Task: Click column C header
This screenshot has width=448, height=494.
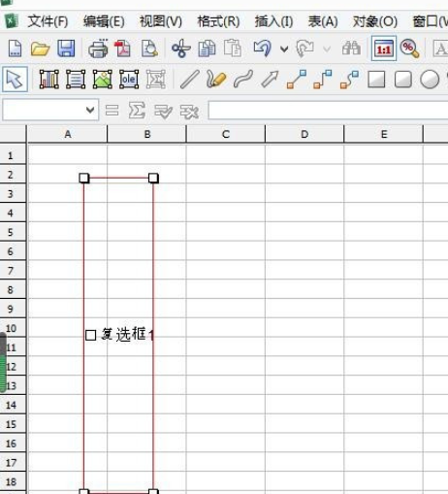Action: [x=226, y=134]
